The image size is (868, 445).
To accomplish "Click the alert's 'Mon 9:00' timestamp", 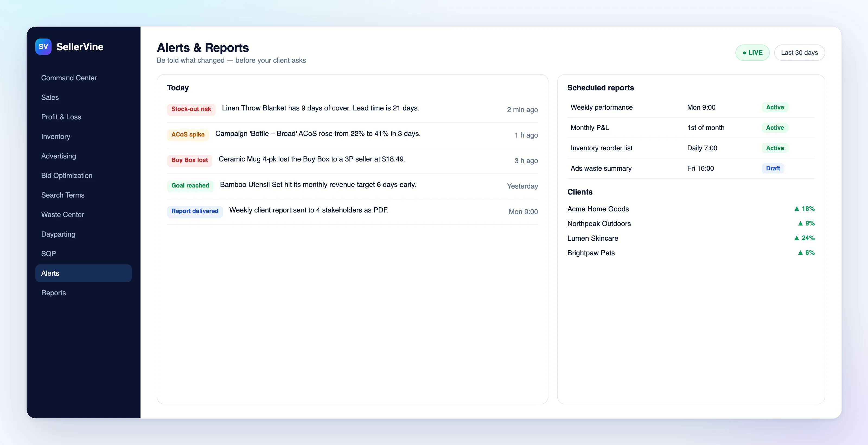I will tap(523, 212).
